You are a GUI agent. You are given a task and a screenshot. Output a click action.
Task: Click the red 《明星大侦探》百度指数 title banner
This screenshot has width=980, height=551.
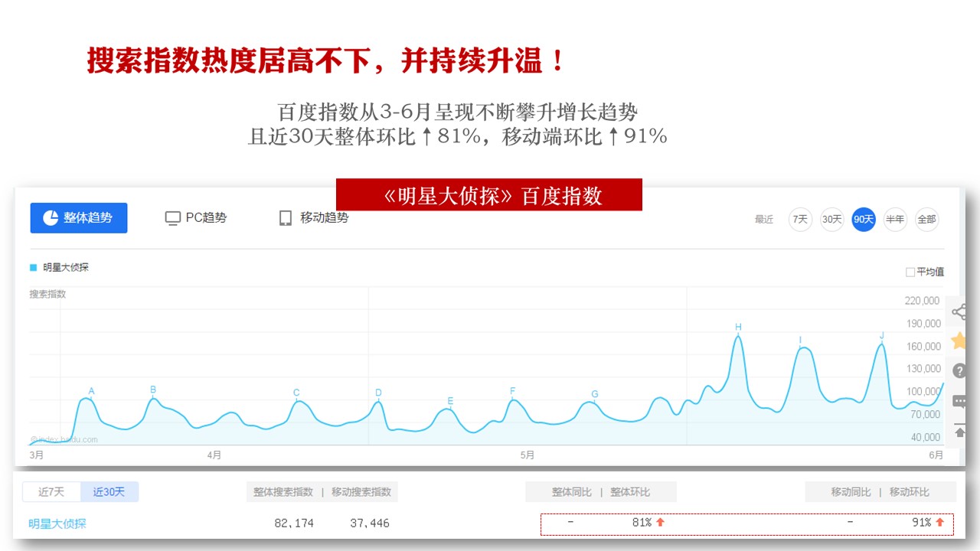pos(489,195)
